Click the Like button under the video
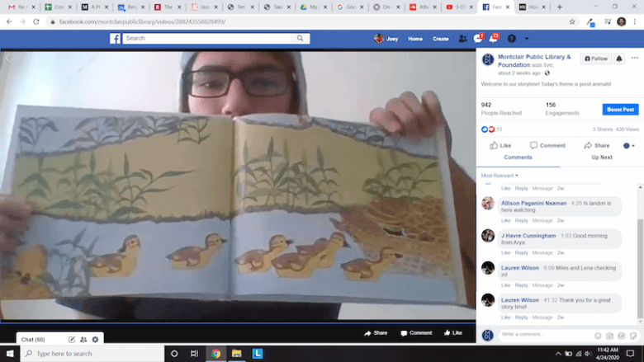 click(x=453, y=333)
